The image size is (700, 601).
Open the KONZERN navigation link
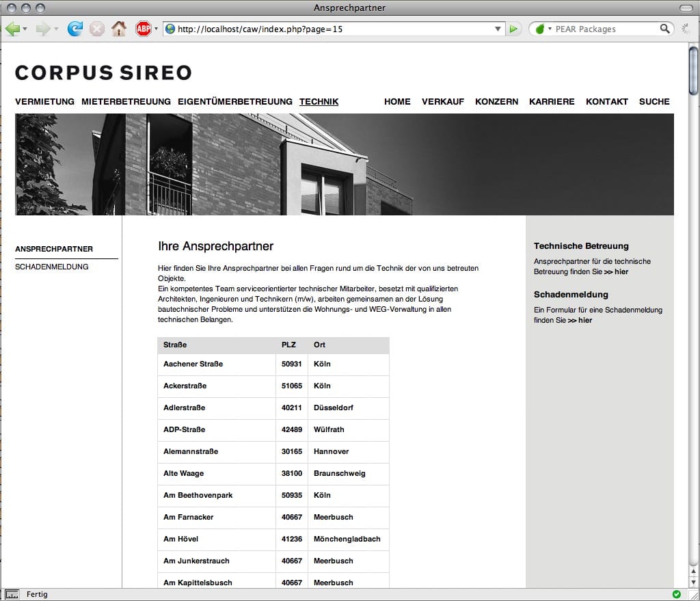pos(496,101)
